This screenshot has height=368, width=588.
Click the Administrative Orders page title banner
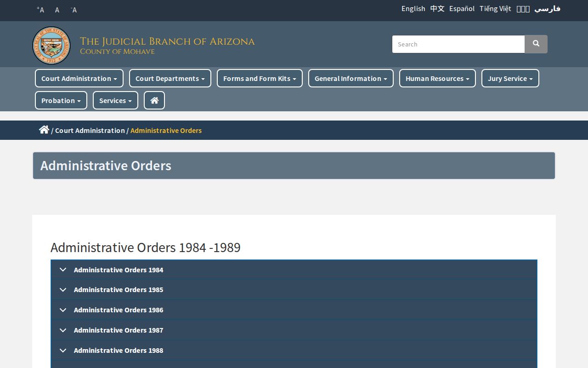294,166
